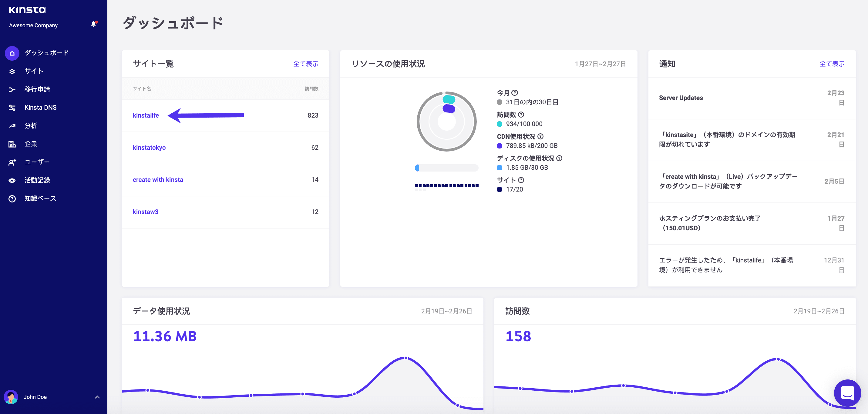Image resolution: width=868 pixels, height=414 pixels.
Task: Open Kinsta DNS in the sidebar
Action: [x=40, y=108]
